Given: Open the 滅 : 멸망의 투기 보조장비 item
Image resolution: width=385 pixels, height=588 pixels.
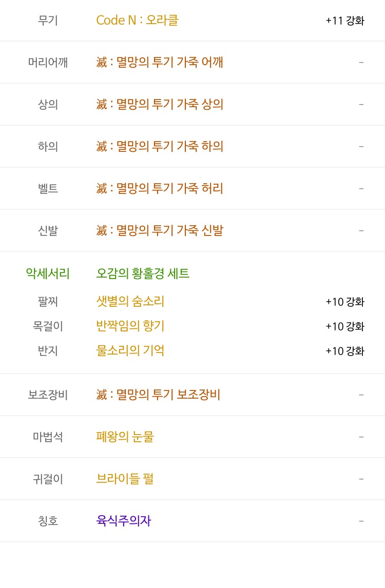Looking at the screenshot, I should tap(158, 395).
